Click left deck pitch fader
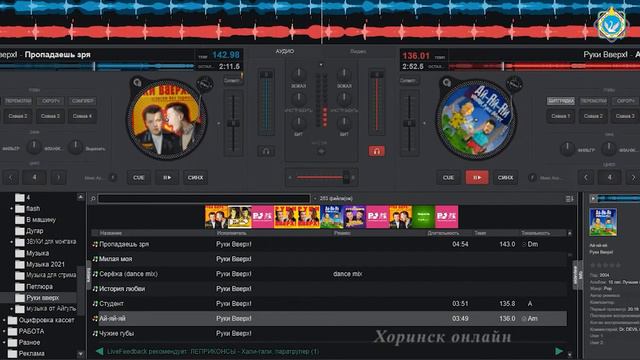 (233, 123)
